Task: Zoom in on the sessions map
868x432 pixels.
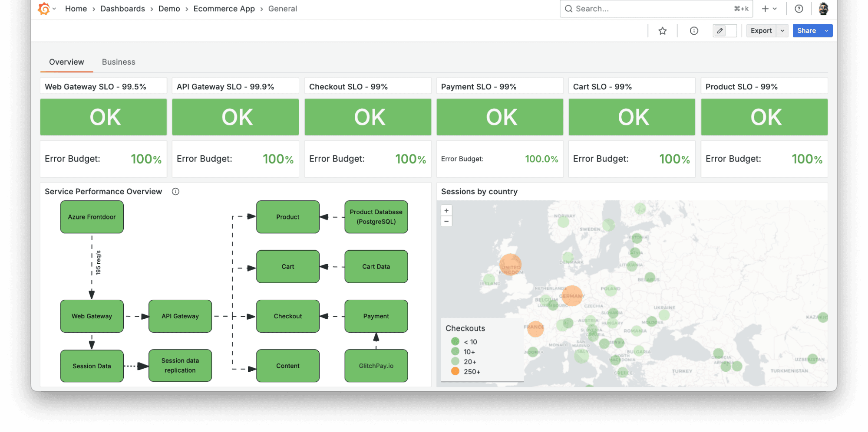Action: (446, 211)
